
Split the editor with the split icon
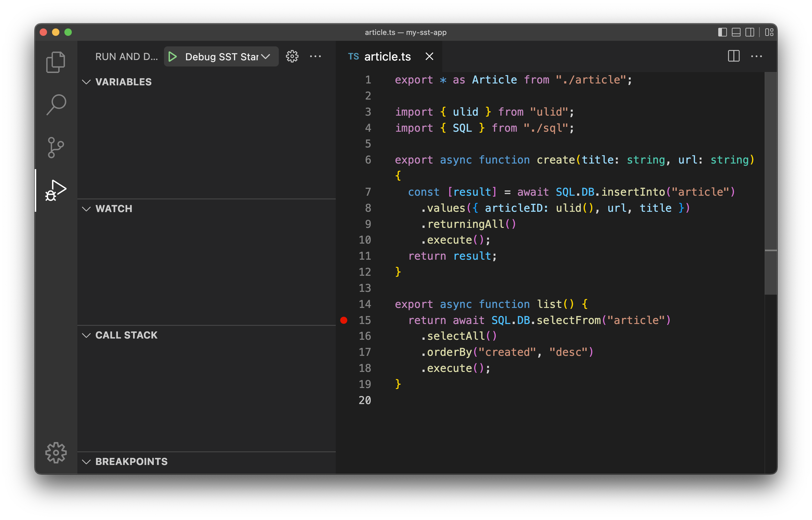coord(733,56)
